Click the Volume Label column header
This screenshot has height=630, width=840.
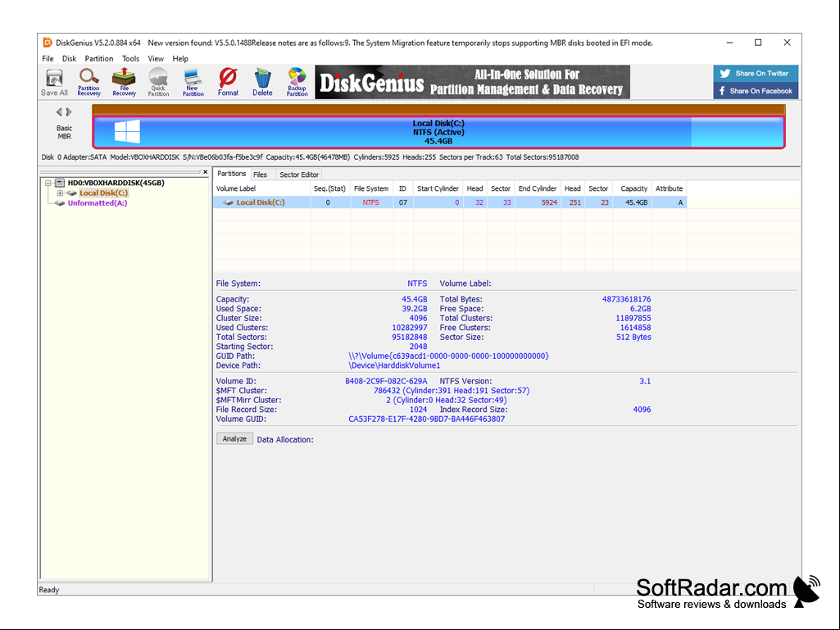click(262, 188)
